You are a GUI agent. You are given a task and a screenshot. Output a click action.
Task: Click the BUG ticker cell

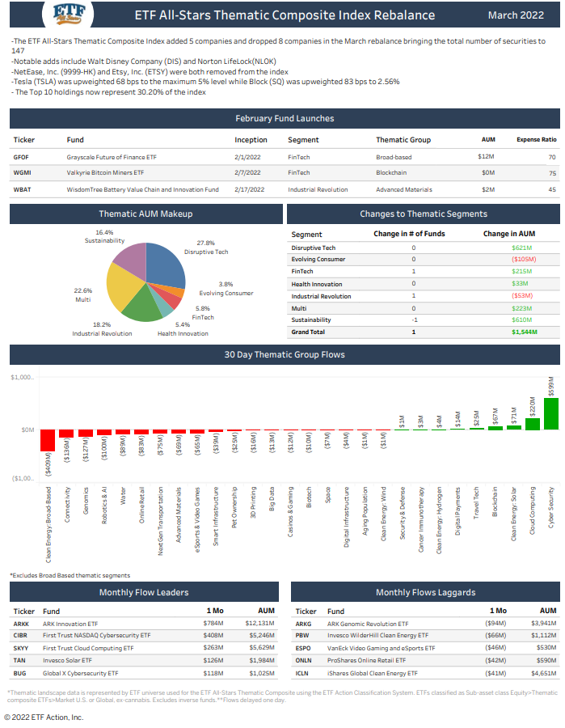(x=19, y=673)
